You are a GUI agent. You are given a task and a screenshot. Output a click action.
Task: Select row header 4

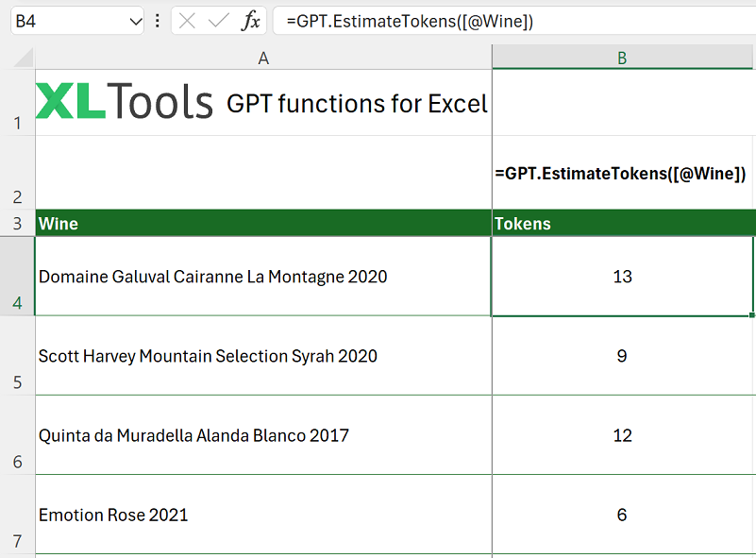point(16,276)
